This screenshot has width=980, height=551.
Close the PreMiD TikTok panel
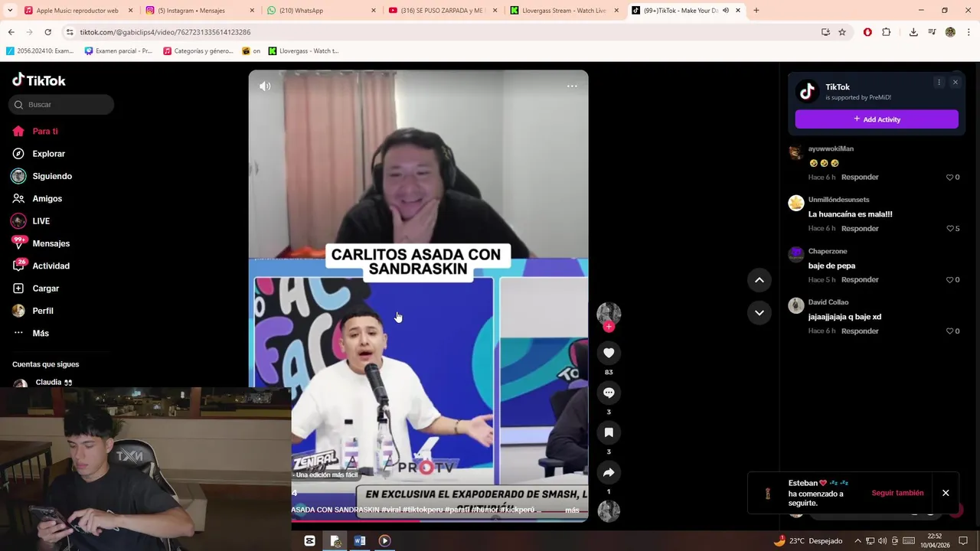pos(955,83)
